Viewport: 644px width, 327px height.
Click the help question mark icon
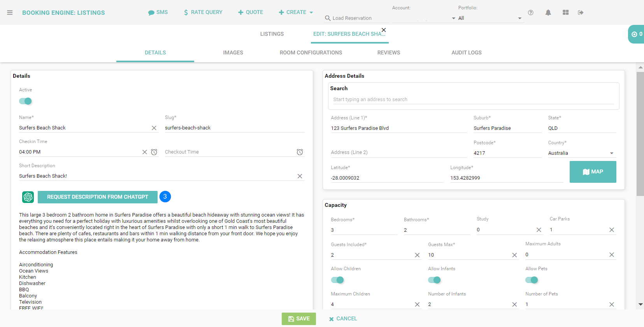click(530, 12)
